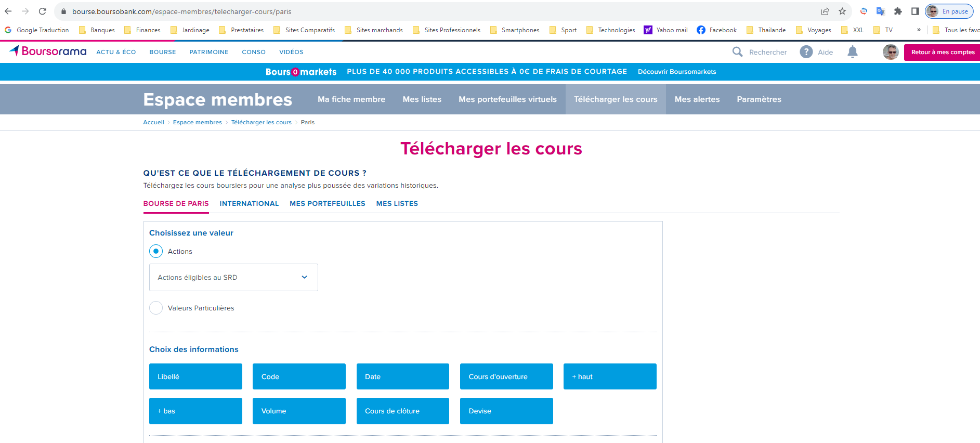The width and height of the screenshot is (980, 443).
Task: Reload the page with refresh icon
Action: pyautogui.click(x=43, y=11)
